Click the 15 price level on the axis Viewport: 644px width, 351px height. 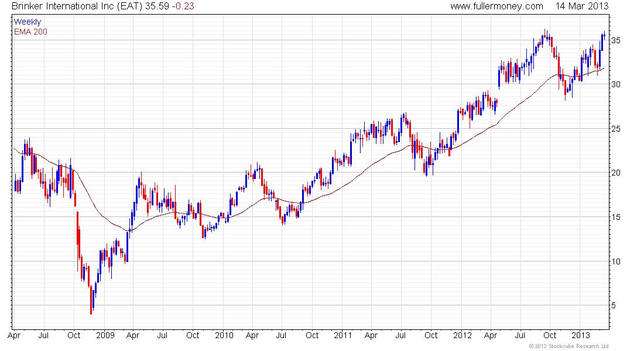click(x=616, y=217)
